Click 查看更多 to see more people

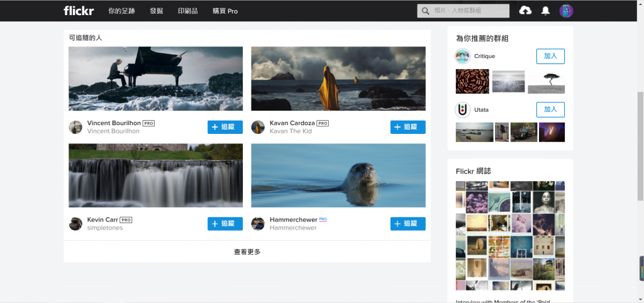[247, 251]
